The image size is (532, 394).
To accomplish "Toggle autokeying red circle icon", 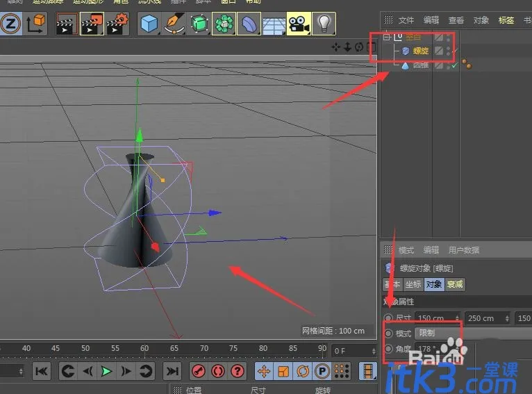I will coord(218,371).
